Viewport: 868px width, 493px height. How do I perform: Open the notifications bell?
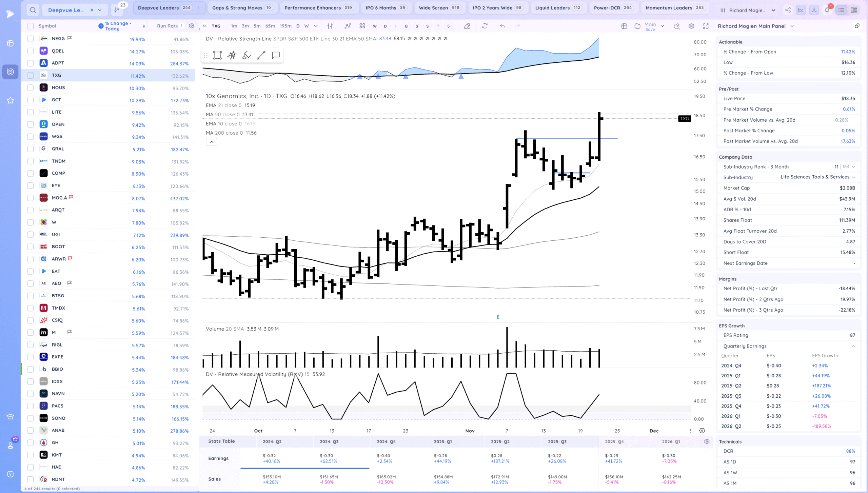(x=827, y=10)
